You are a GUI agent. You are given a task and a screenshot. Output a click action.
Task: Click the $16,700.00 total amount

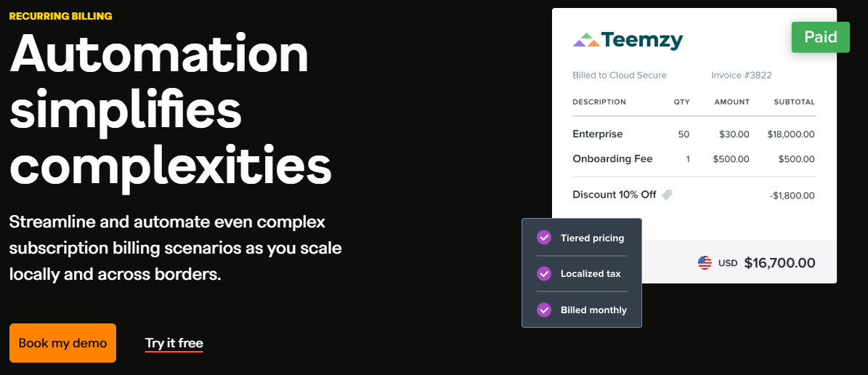[x=779, y=263]
